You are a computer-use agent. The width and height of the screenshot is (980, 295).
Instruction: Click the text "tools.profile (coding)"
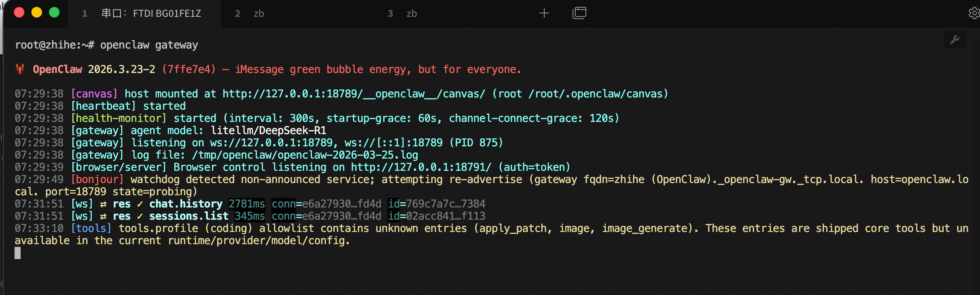tap(186, 229)
